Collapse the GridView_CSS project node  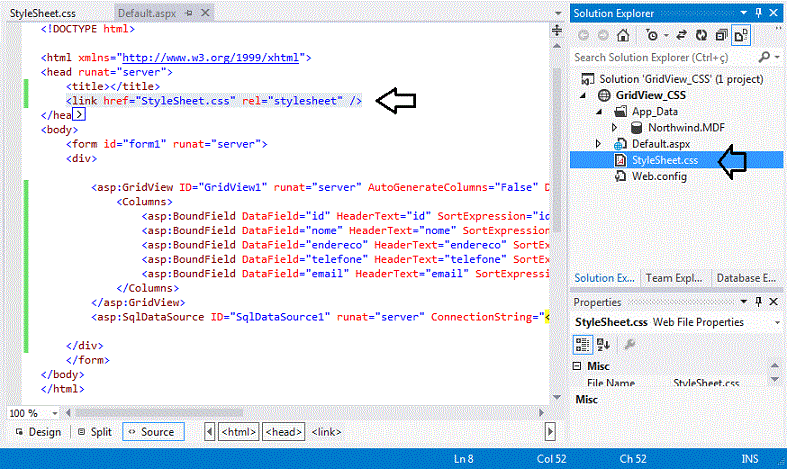pos(583,95)
